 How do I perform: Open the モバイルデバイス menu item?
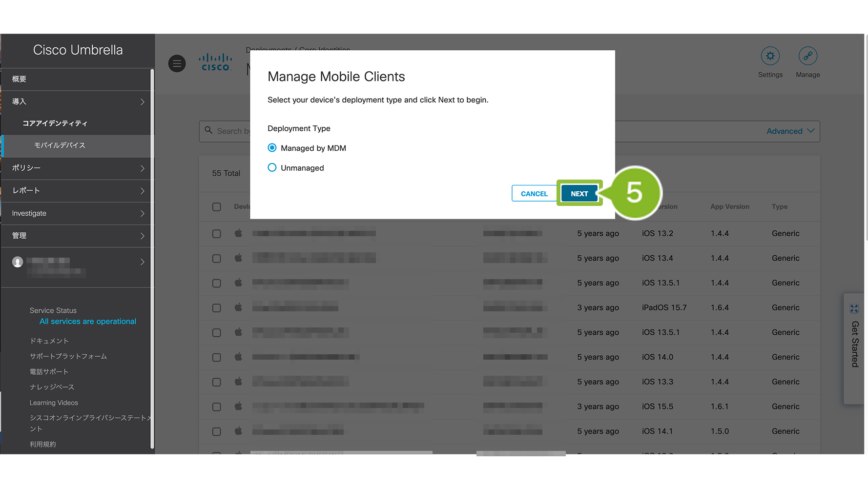[60, 145]
